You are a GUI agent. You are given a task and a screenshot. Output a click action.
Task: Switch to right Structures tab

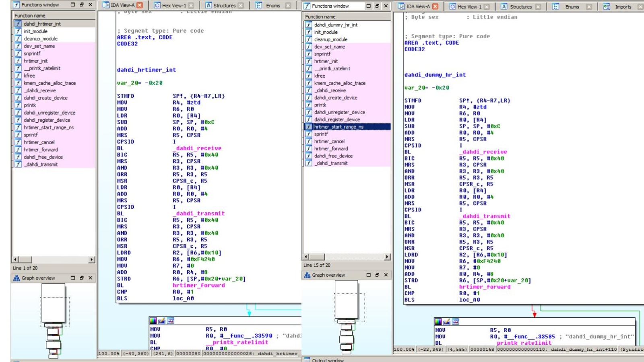pyautogui.click(x=520, y=7)
